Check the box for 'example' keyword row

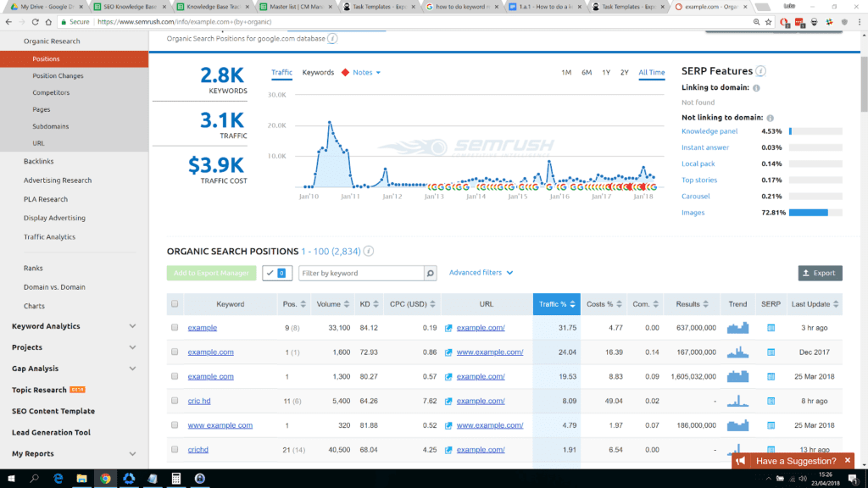175,328
